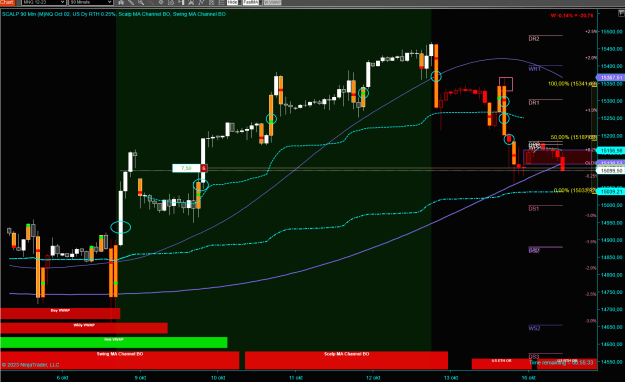Click the WS2 pivot level label
This screenshot has width=625, height=382.
click(534, 328)
